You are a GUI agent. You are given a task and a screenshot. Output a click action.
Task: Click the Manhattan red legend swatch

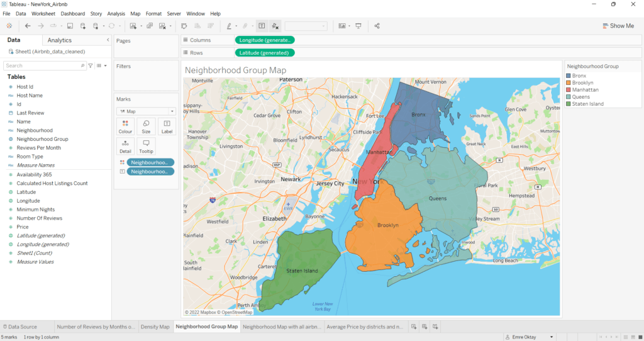[569, 90]
